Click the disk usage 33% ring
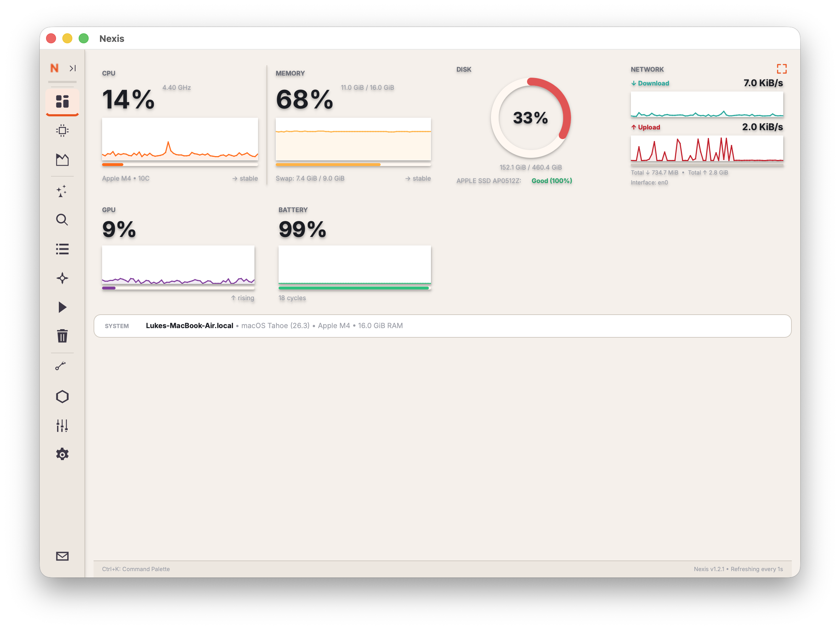The height and width of the screenshot is (630, 840). [531, 118]
